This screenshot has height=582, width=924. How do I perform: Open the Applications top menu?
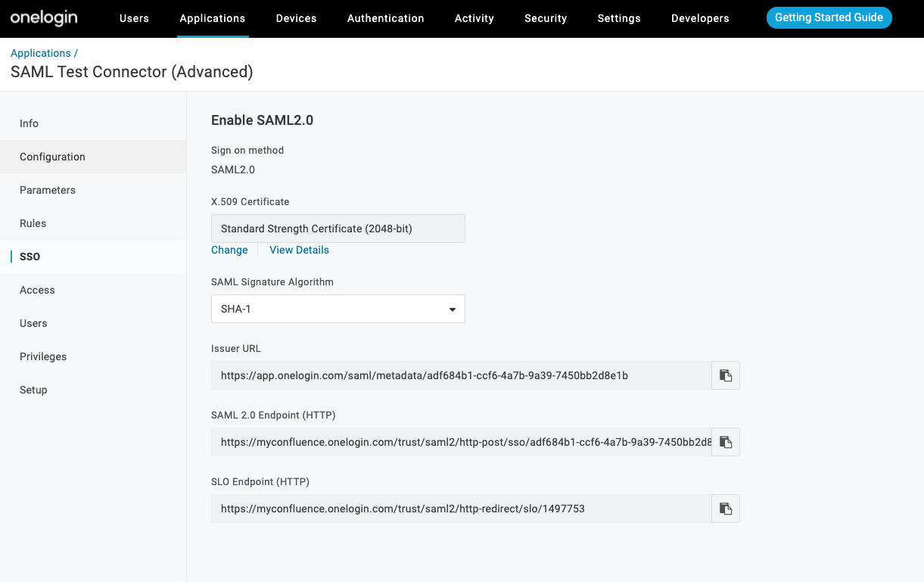pyautogui.click(x=213, y=18)
